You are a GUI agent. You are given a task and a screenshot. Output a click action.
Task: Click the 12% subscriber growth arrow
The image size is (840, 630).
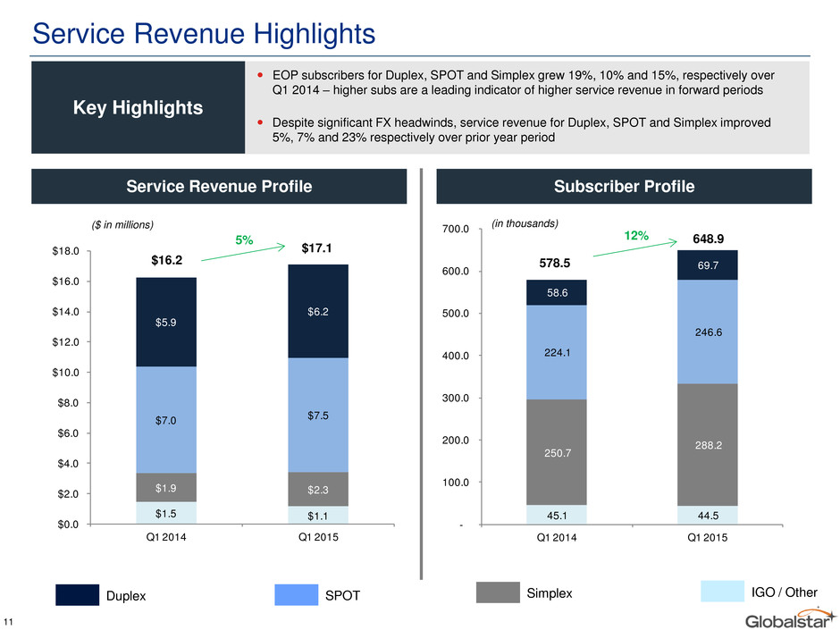point(635,248)
